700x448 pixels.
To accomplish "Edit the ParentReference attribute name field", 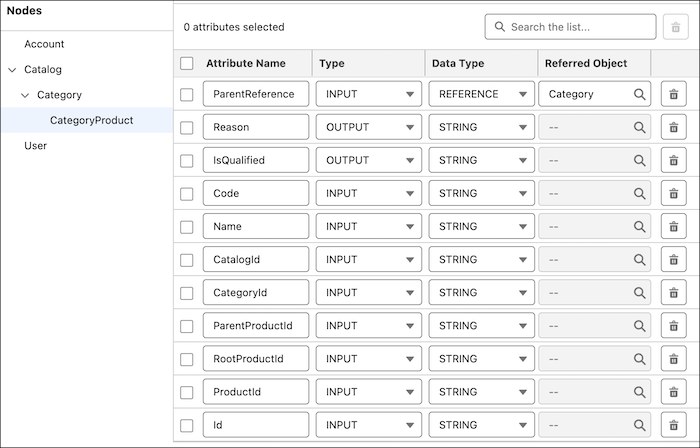I will click(256, 94).
